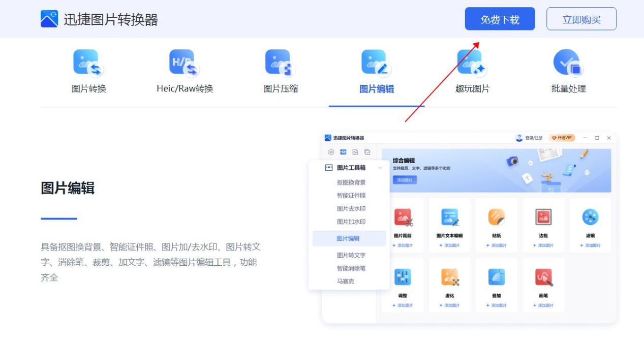Click the highlighted toolbox icon in sidebar toolbar
644x343 pixels.
(x=343, y=152)
